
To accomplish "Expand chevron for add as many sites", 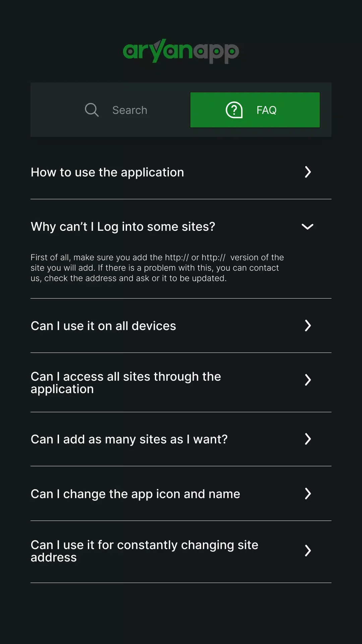I will 308,439.
